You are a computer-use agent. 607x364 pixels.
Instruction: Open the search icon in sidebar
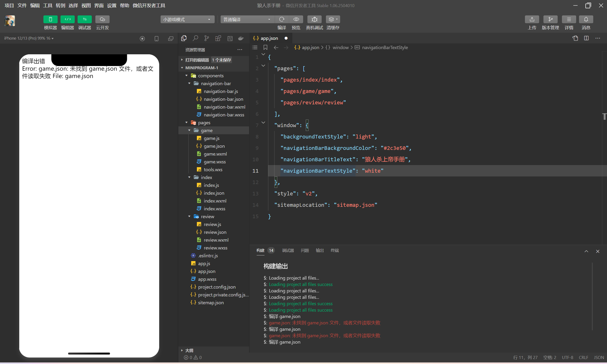tap(195, 38)
